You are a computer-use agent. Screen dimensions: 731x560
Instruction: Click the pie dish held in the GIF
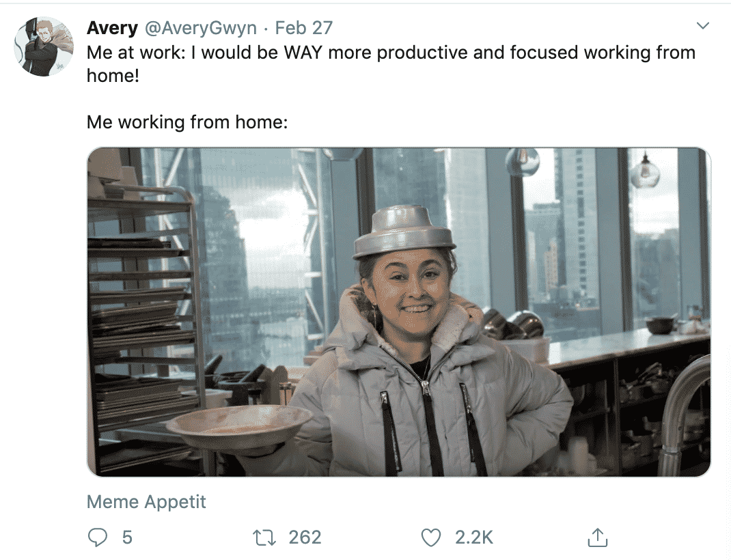(x=240, y=426)
